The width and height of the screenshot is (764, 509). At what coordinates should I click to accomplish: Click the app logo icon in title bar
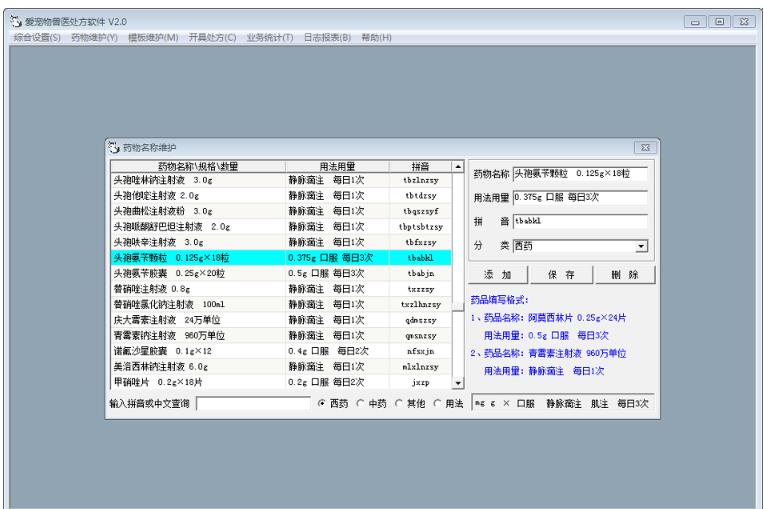16,21
